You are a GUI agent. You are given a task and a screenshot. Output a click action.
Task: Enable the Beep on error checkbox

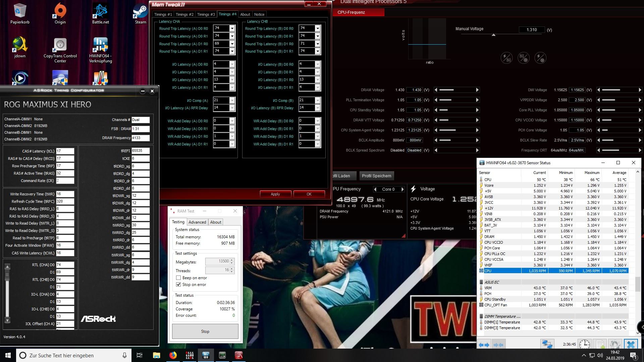coord(178,278)
